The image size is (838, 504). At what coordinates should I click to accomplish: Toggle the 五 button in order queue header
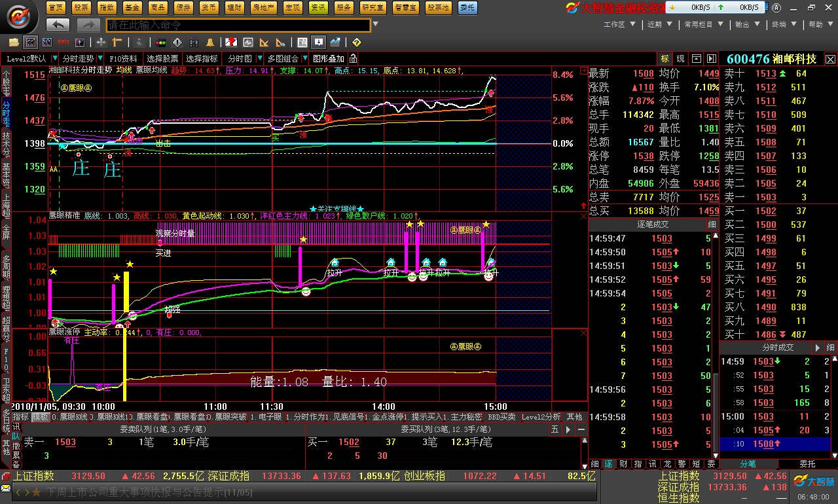555,429
